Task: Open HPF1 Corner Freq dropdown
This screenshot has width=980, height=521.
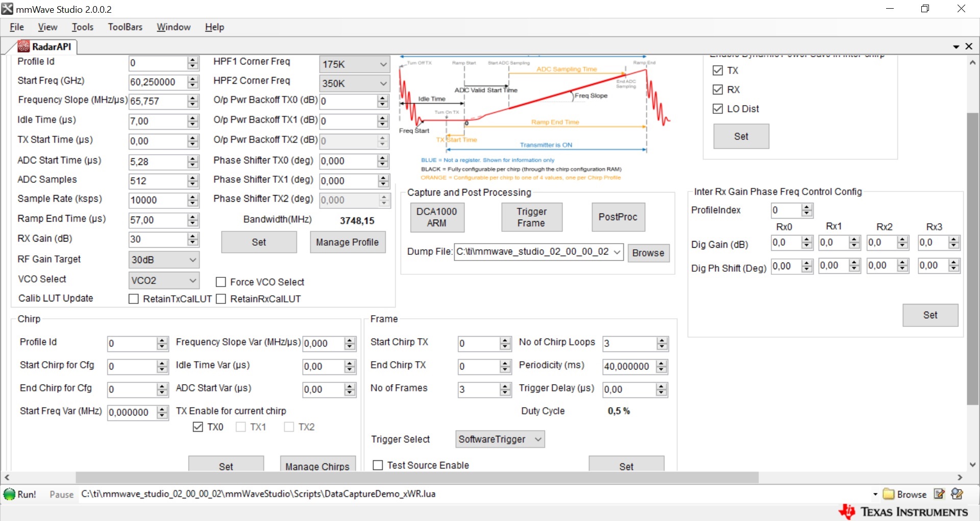Action: (354, 64)
